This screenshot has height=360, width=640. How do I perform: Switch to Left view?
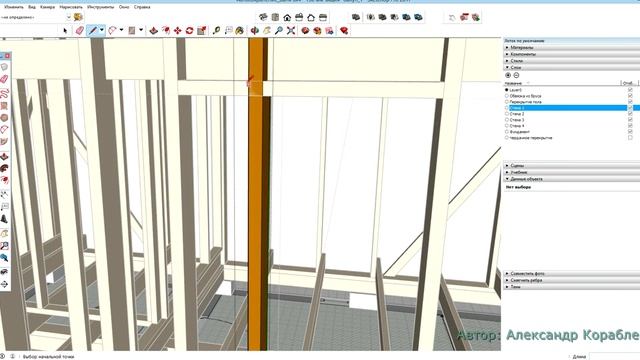coord(323,17)
